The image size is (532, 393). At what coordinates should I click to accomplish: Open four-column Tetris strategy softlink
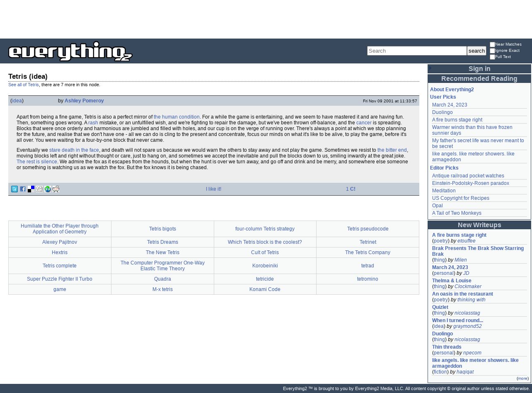(265, 229)
